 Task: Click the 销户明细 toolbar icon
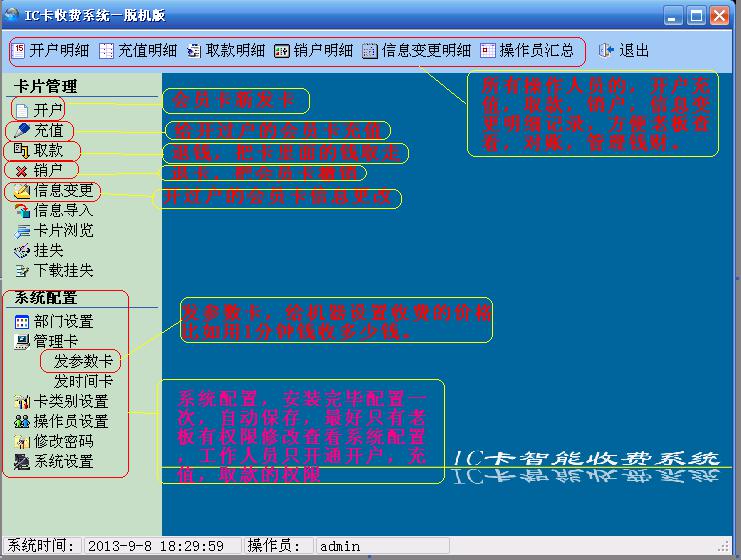[281, 51]
